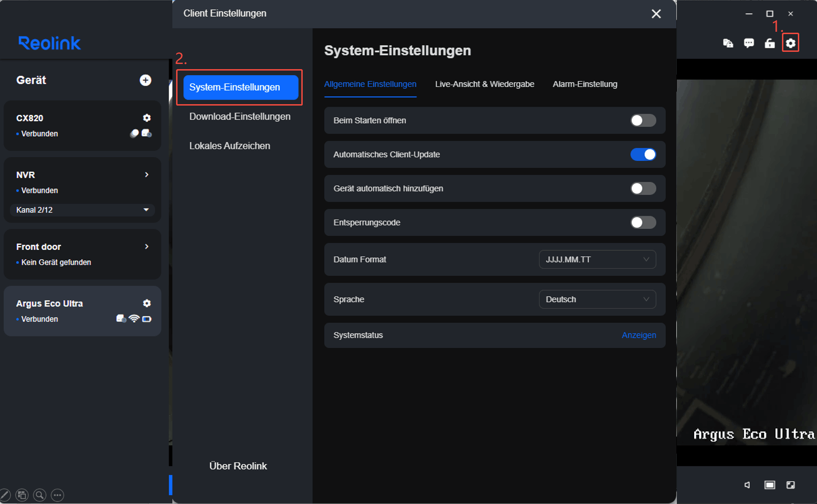This screenshot has width=817, height=504.
Task: Mute audio with the speaker icon
Action: (747, 485)
